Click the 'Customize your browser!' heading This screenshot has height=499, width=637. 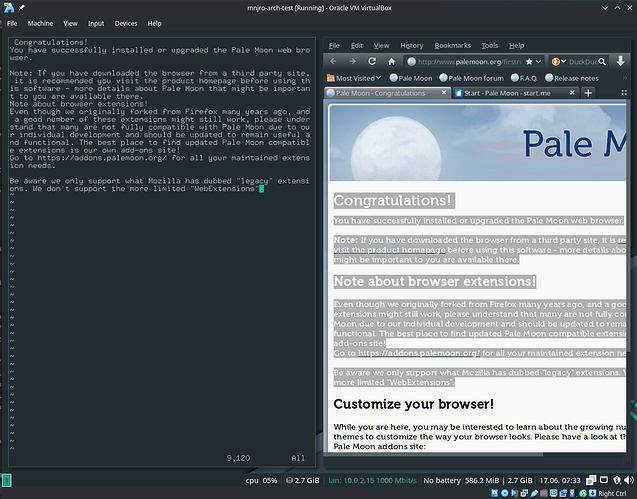coord(414,404)
